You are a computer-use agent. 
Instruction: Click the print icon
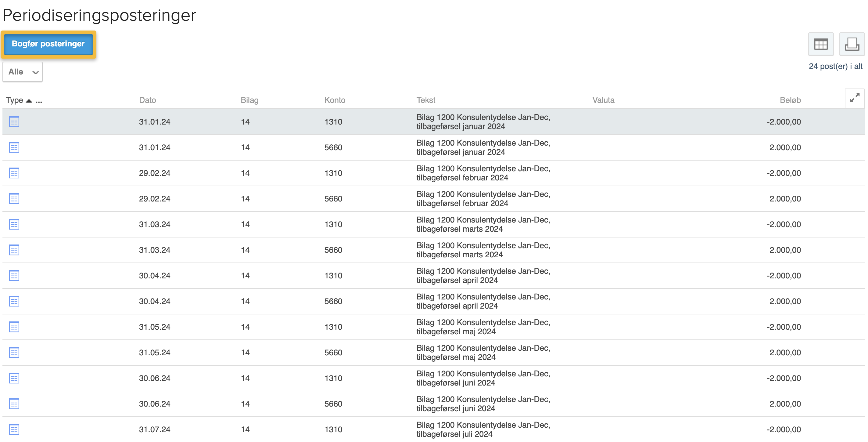point(852,44)
